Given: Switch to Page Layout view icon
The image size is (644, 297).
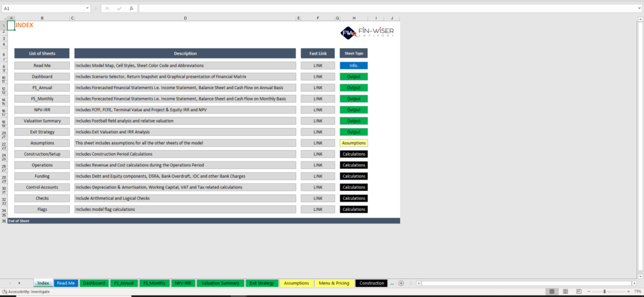Looking at the screenshot, I should [x=565, y=291].
